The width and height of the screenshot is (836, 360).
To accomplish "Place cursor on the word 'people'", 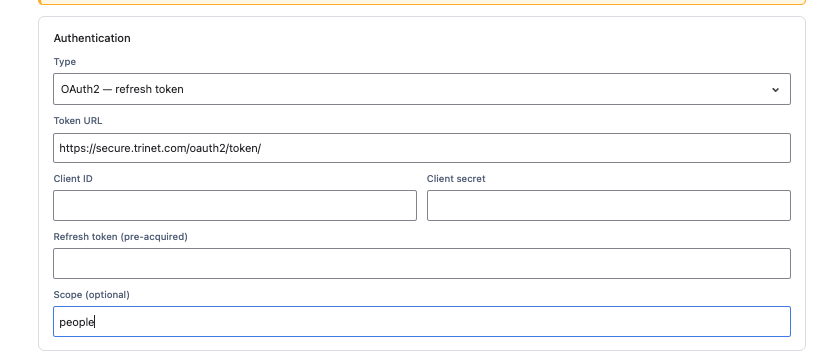I will pyautogui.click(x=77, y=322).
